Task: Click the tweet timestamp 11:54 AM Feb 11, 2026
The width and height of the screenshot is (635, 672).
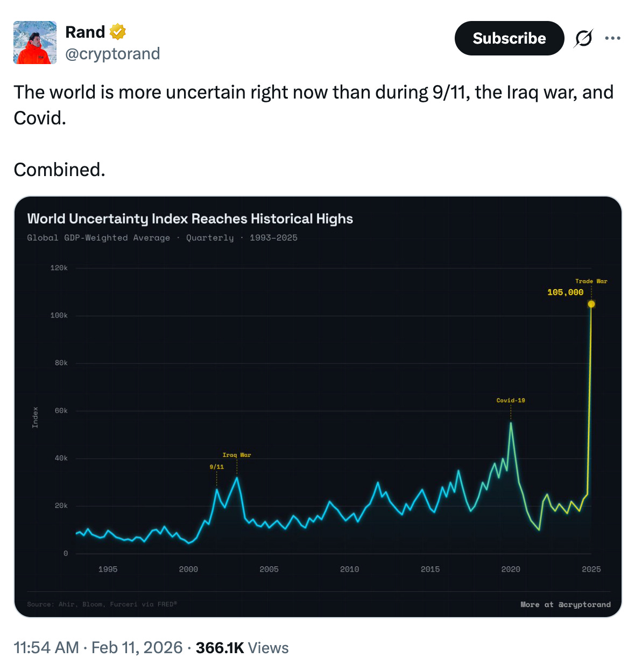Action: pyautogui.click(x=98, y=647)
